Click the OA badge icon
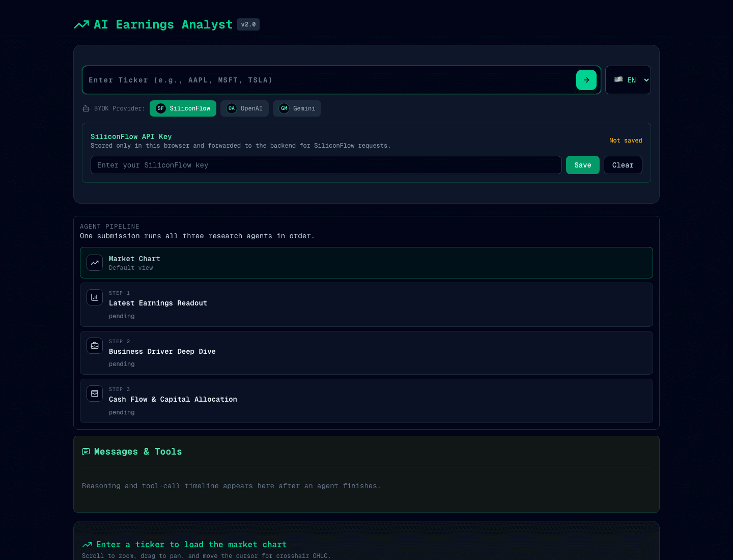The height and width of the screenshot is (560, 733). tap(232, 108)
